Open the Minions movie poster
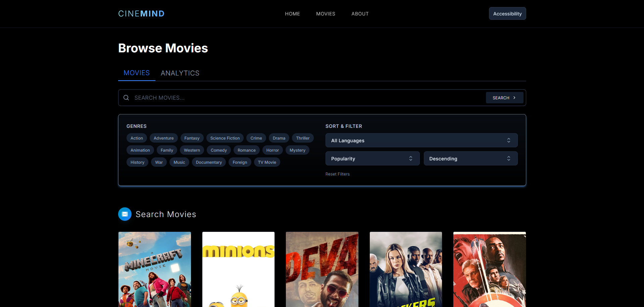 (x=238, y=268)
